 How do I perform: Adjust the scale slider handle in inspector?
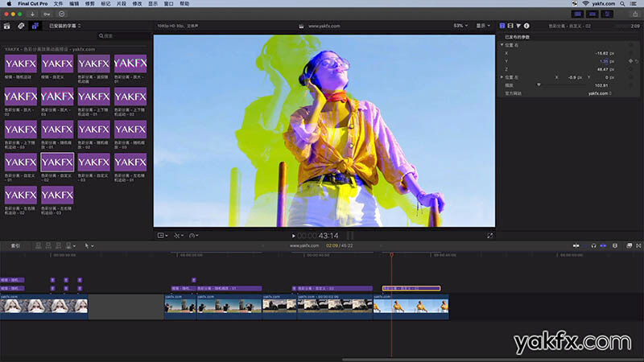(539, 85)
